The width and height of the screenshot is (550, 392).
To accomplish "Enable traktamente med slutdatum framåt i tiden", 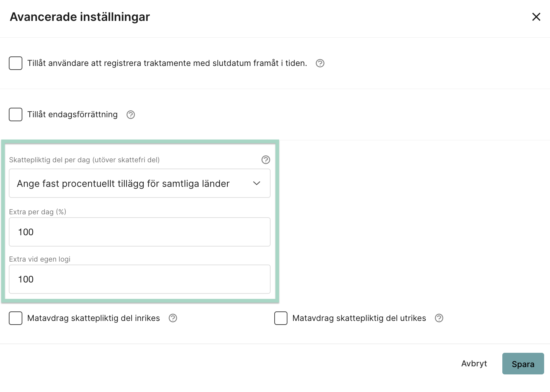I will coord(16,63).
